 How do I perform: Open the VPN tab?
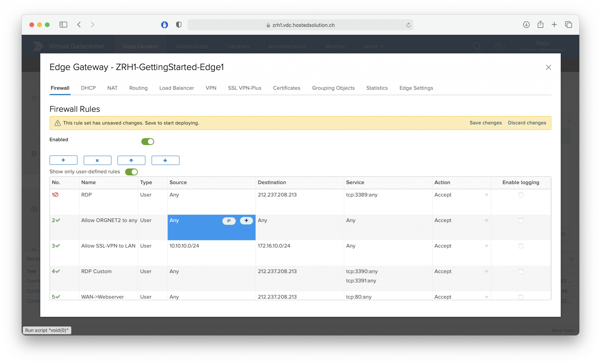(x=211, y=88)
